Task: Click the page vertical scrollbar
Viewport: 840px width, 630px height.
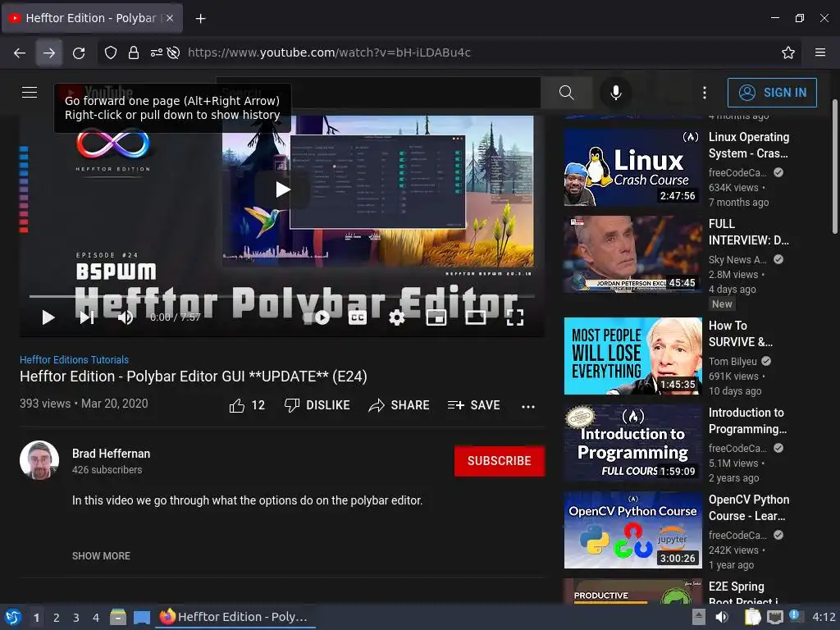Action: coord(834,166)
